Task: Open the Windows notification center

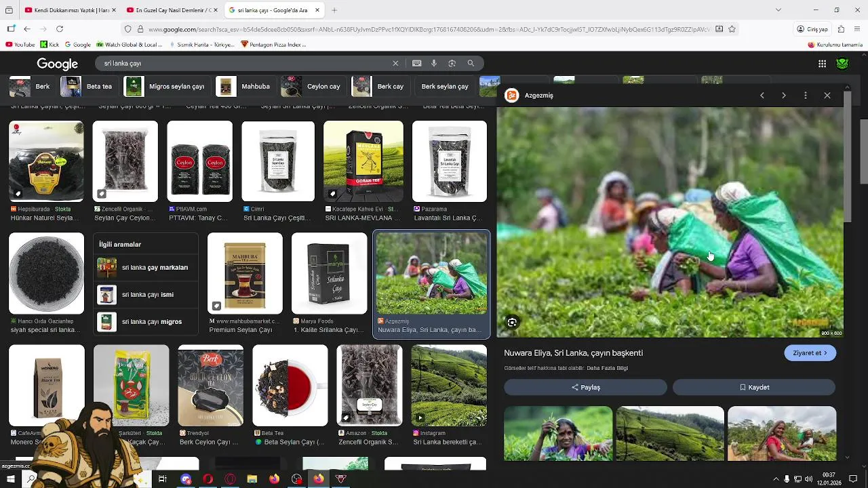Action: tap(854, 479)
